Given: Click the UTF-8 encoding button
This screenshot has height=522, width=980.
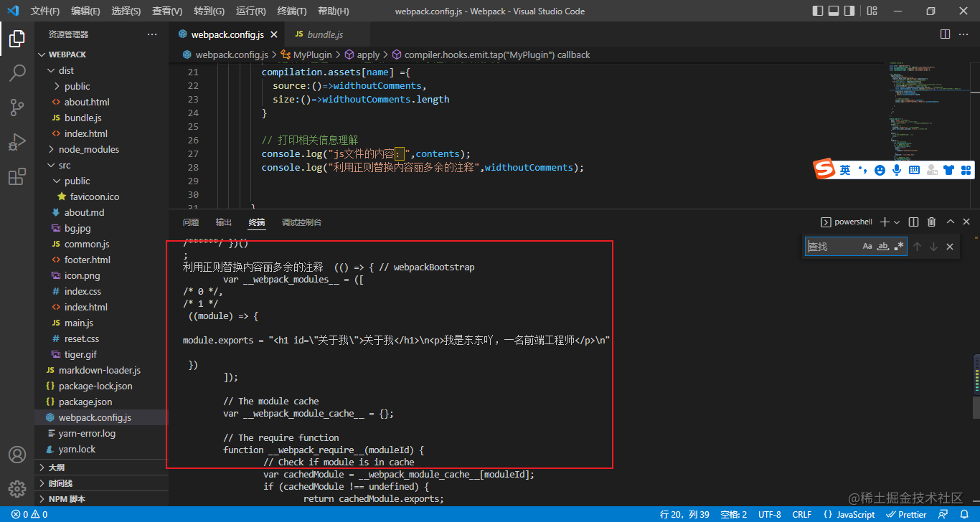Looking at the screenshot, I should (x=769, y=514).
